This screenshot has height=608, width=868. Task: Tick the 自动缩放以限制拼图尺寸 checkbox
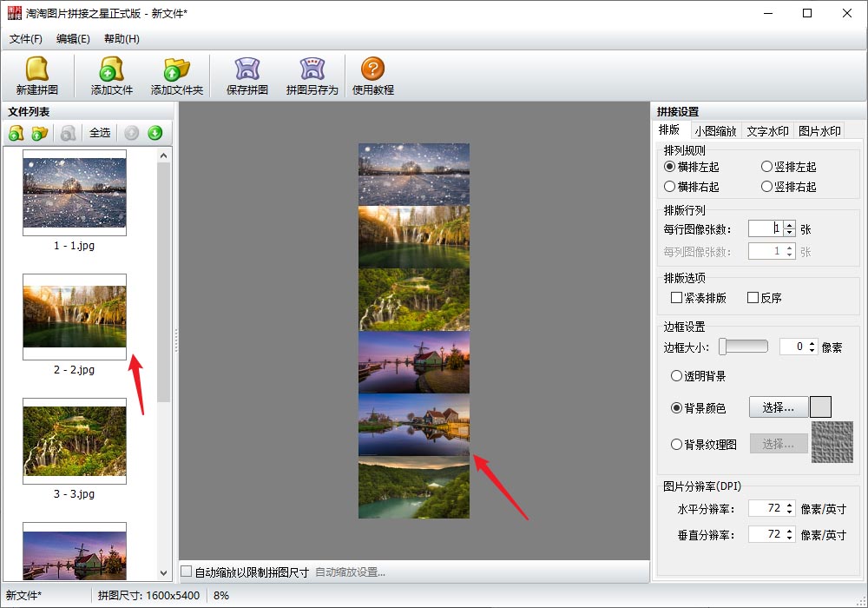(187, 572)
